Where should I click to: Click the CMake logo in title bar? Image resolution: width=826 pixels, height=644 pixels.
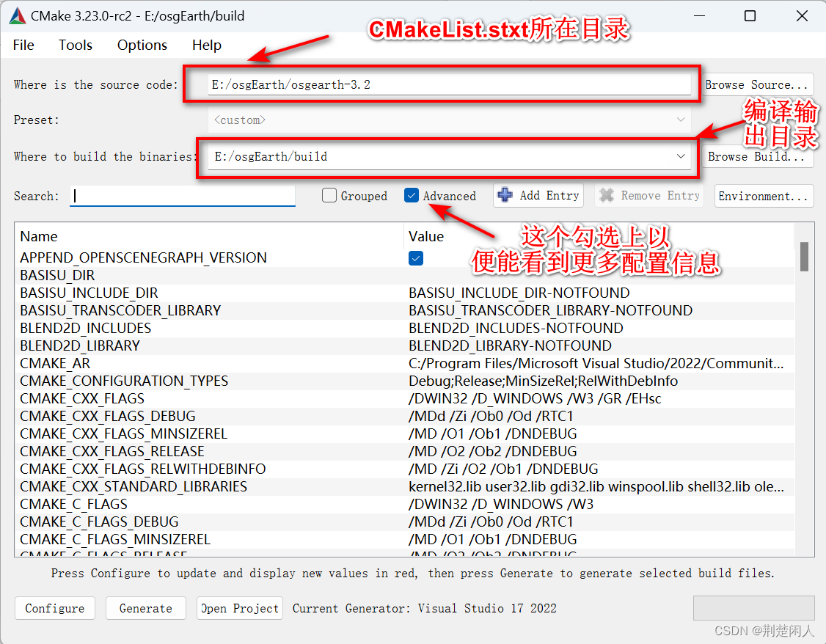(18, 16)
